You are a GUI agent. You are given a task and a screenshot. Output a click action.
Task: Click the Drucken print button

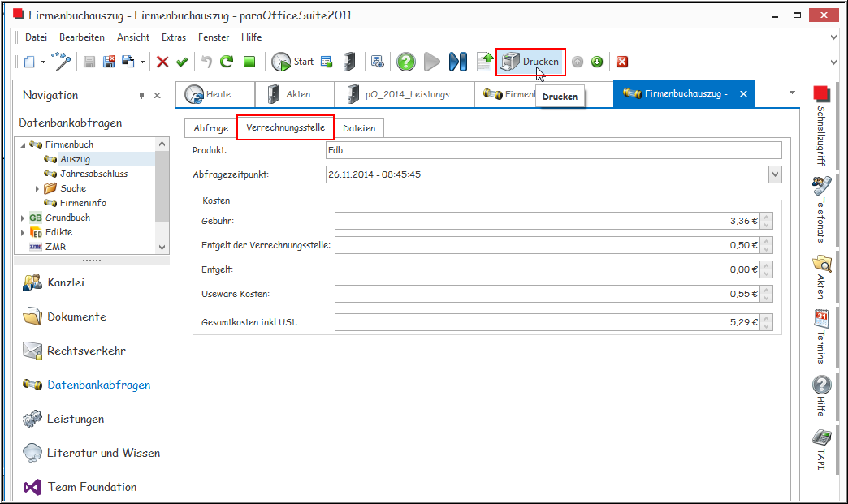[x=530, y=62]
